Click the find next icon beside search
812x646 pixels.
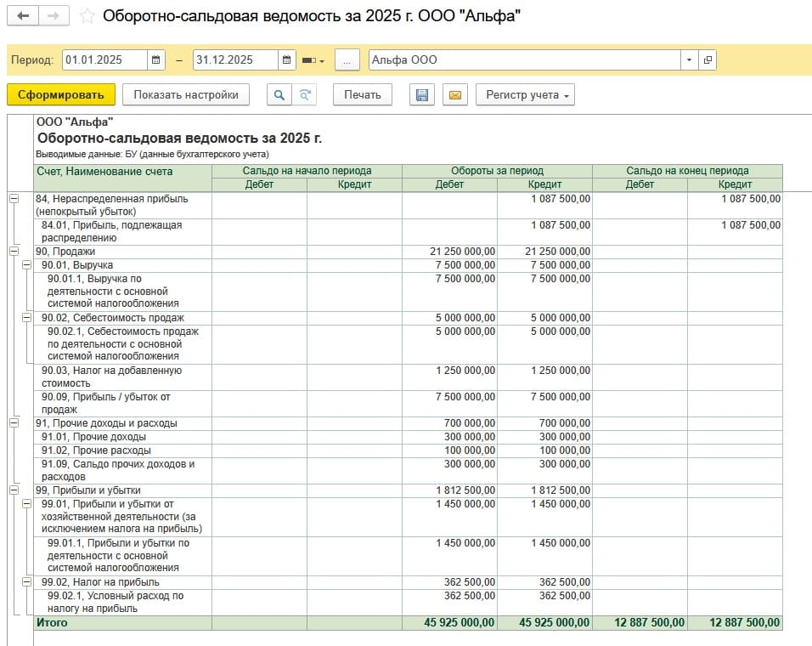click(304, 95)
